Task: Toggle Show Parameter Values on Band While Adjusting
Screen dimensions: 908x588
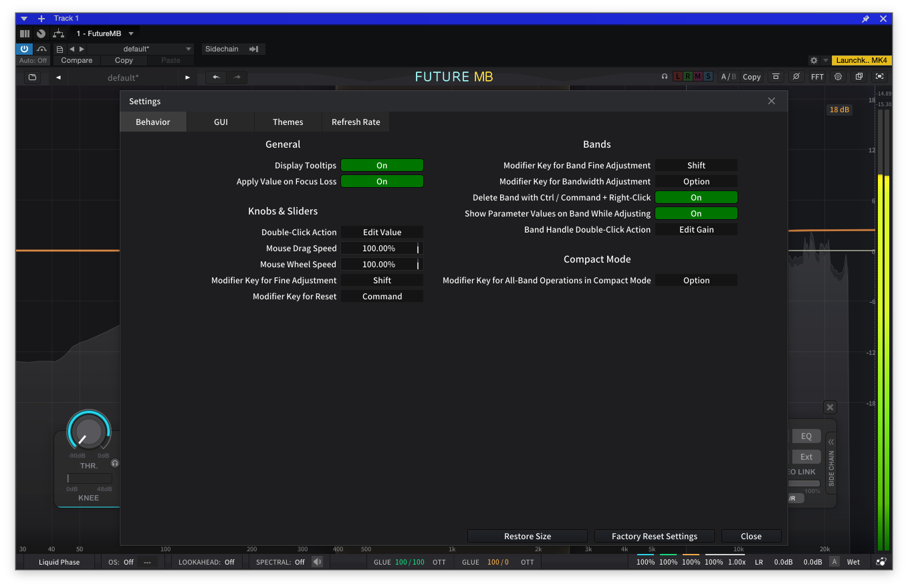Action: click(696, 213)
